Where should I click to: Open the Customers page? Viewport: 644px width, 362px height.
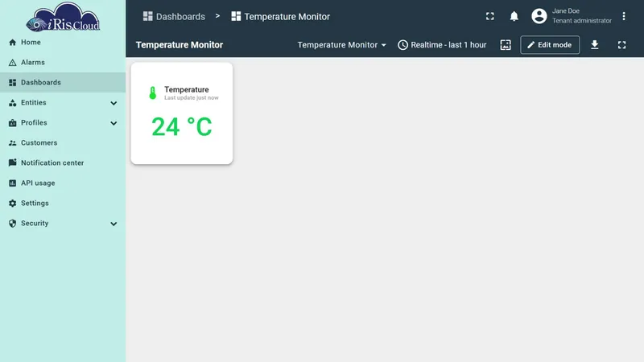(63, 143)
